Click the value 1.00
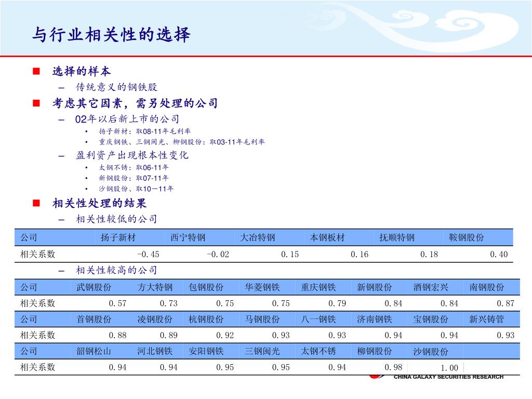The height and width of the screenshot is (399, 532). click(449, 368)
